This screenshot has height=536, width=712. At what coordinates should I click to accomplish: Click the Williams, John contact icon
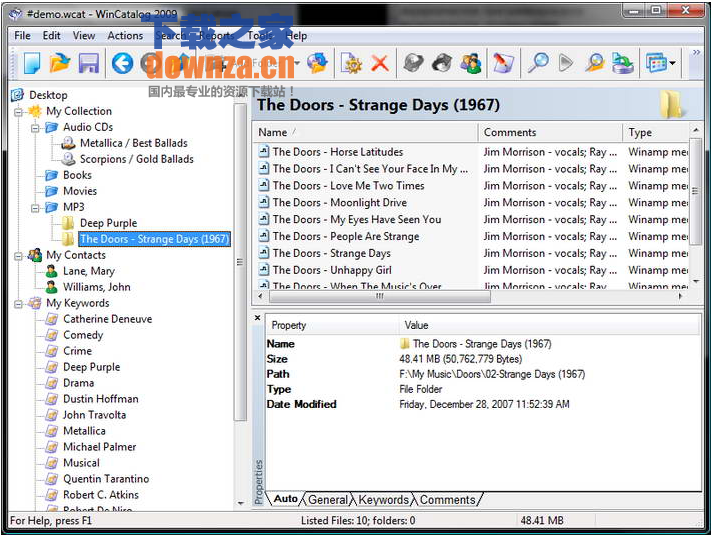52,287
